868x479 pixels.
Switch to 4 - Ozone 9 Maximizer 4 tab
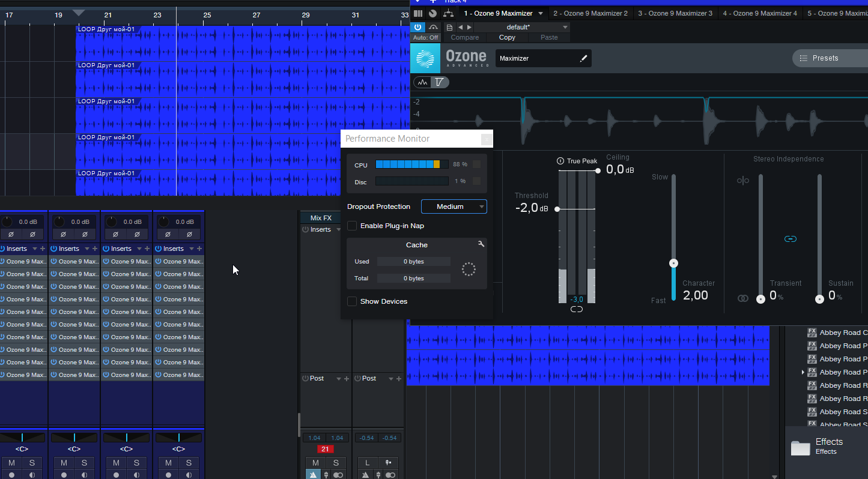click(x=760, y=13)
